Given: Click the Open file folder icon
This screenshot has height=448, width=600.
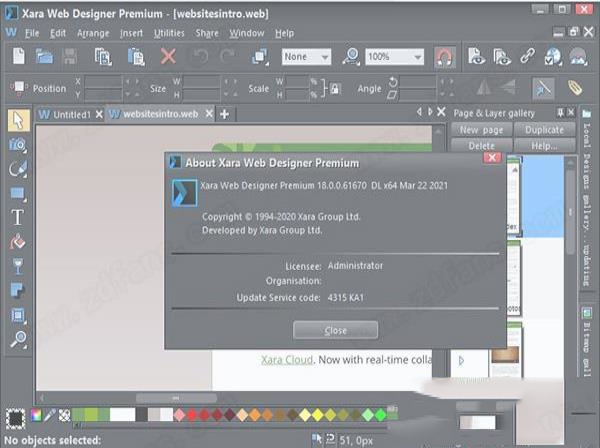Looking at the screenshot, I should (44, 57).
